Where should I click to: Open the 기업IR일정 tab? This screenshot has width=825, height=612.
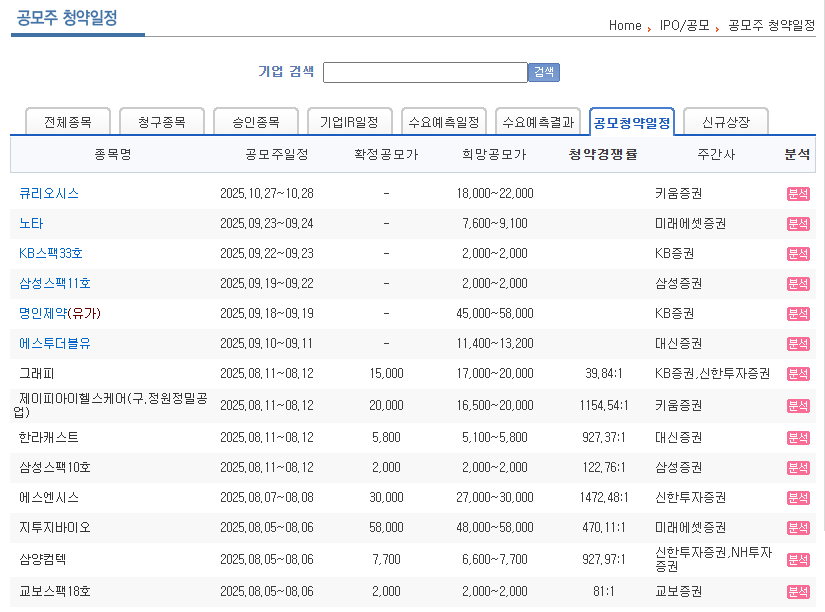click(349, 122)
